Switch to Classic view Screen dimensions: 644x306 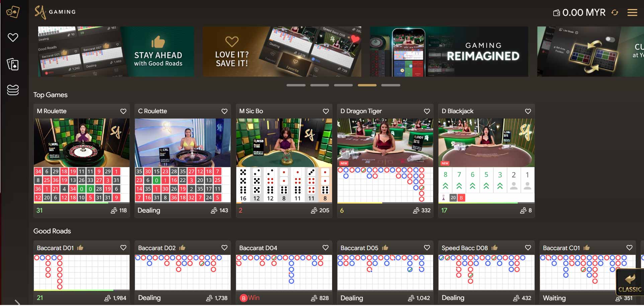(x=630, y=283)
